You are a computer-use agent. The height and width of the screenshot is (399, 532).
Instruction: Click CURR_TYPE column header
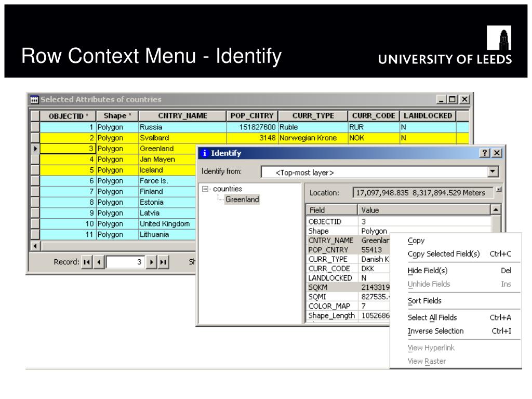313,116
